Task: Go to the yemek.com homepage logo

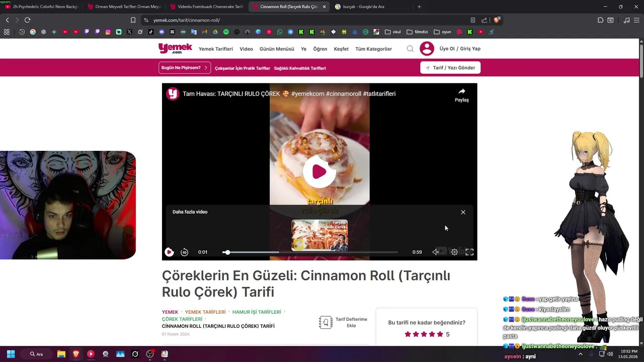Action: click(175, 48)
